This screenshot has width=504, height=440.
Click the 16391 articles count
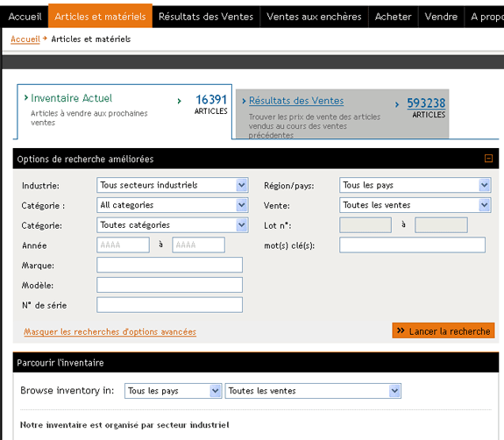(x=211, y=100)
